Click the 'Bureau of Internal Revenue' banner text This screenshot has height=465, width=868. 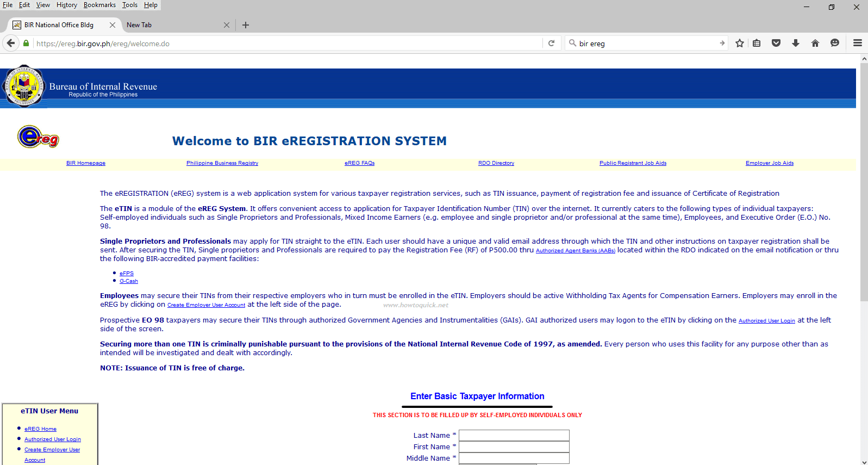pyautogui.click(x=103, y=86)
